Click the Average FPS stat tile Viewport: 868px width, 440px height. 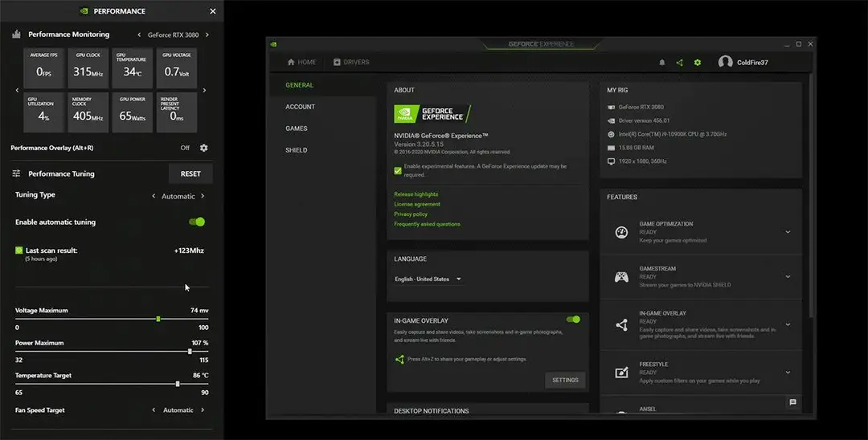[x=43, y=68]
